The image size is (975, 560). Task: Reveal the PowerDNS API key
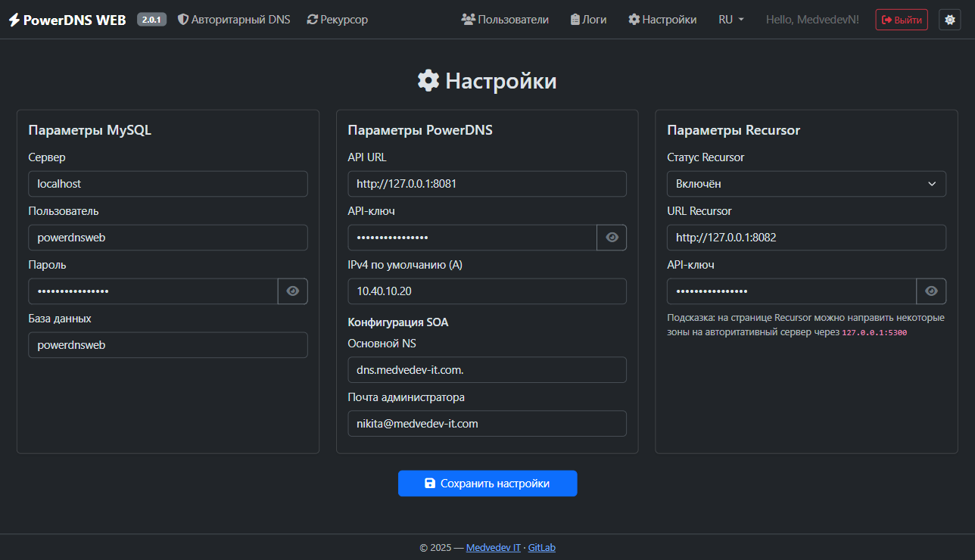(x=612, y=238)
